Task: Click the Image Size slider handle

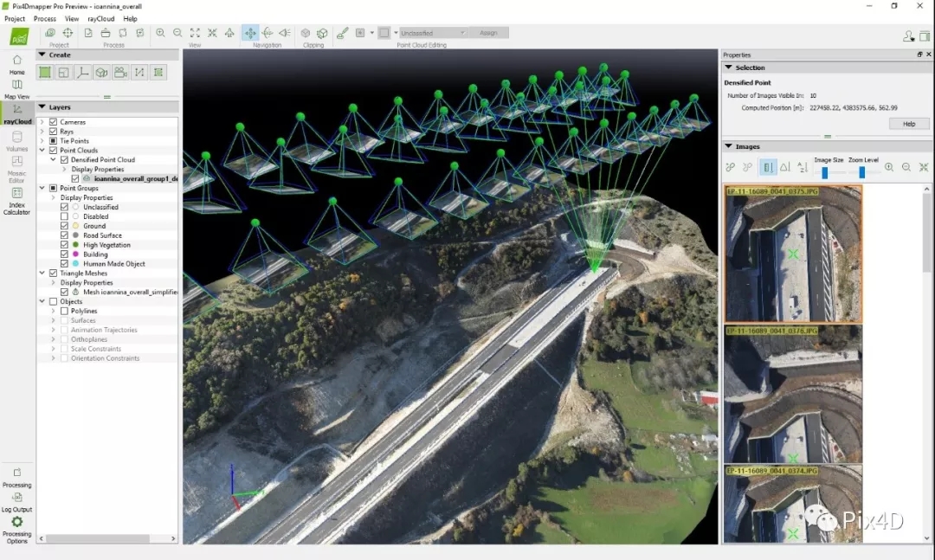Action: 824,172
